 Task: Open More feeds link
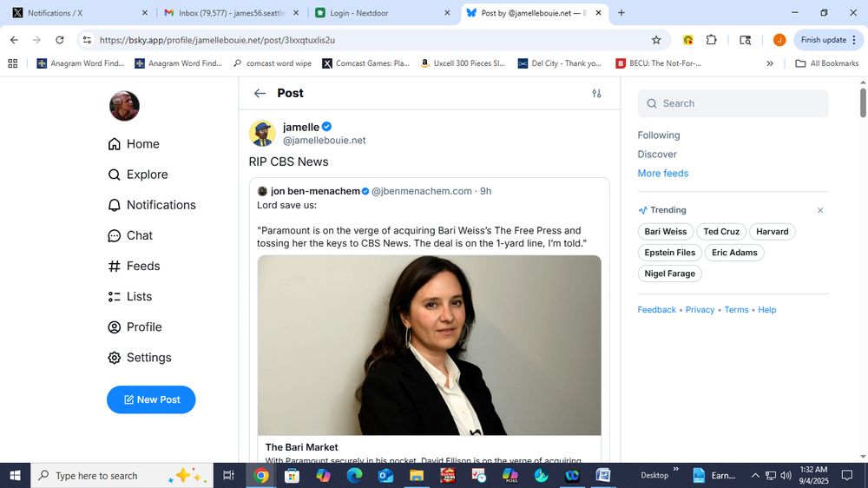tap(662, 174)
